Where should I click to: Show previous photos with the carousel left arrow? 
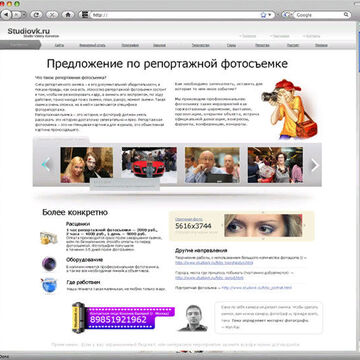tap(46, 165)
